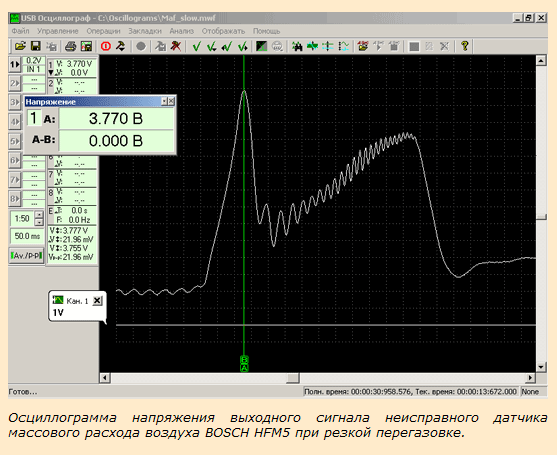
Task: Open help with yellow question mark icon
Action: click(x=464, y=46)
